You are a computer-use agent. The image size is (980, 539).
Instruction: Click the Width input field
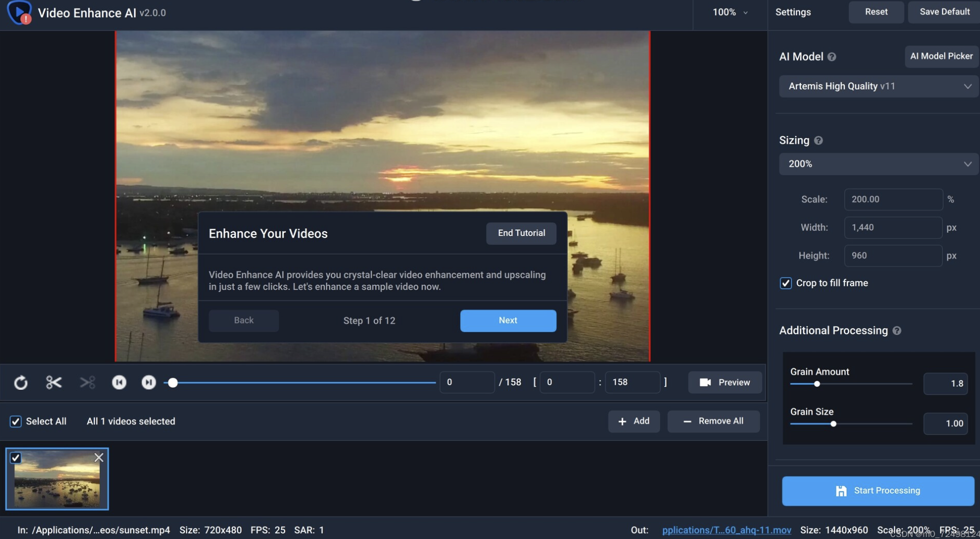coord(893,227)
